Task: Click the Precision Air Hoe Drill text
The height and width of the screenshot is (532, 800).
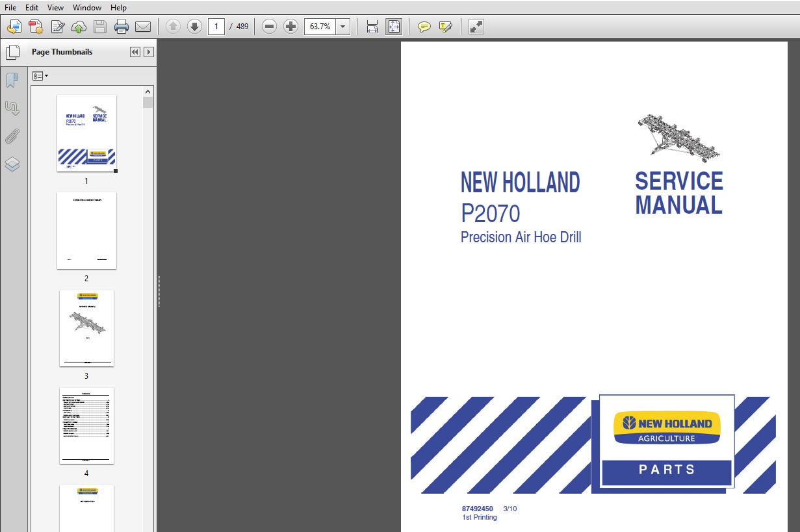Action: point(521,237)
